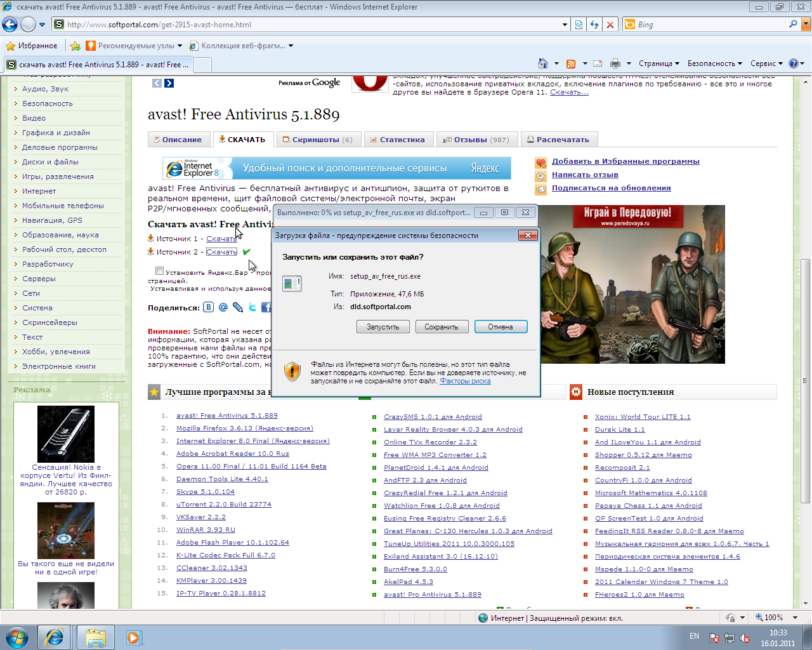Click the Home icon in IE toolbar
Screen dimensions: 812x650
click(x=542, y=63)
